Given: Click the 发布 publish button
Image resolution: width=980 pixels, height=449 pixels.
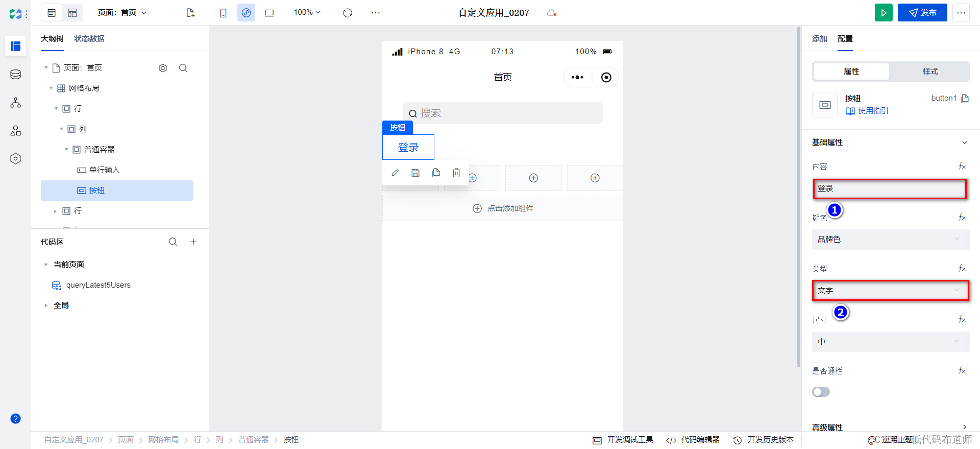Looking at the screenshot, I should [922, 13].
